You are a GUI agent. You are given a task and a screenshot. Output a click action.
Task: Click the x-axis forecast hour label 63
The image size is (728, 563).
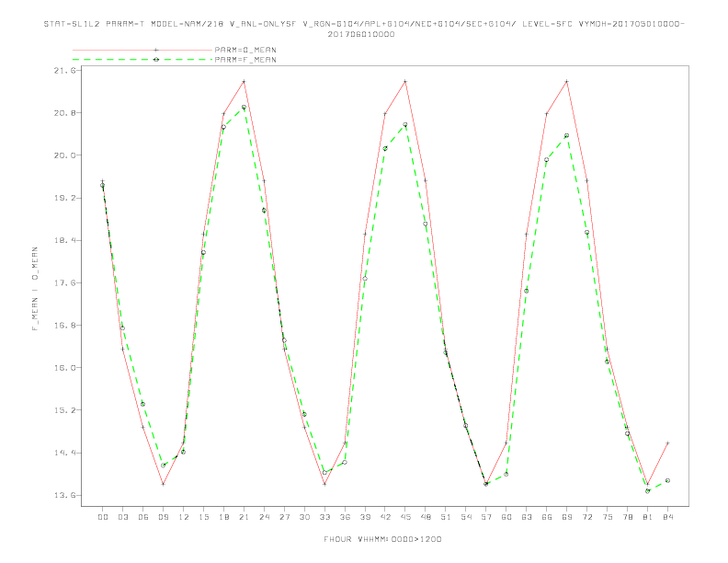(x=527, y=517)
